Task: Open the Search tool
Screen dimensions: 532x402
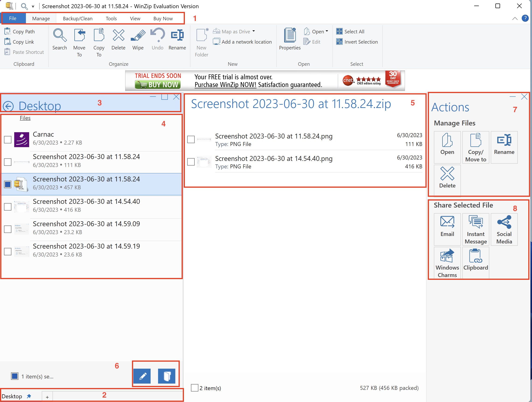Action: [59, 40]
